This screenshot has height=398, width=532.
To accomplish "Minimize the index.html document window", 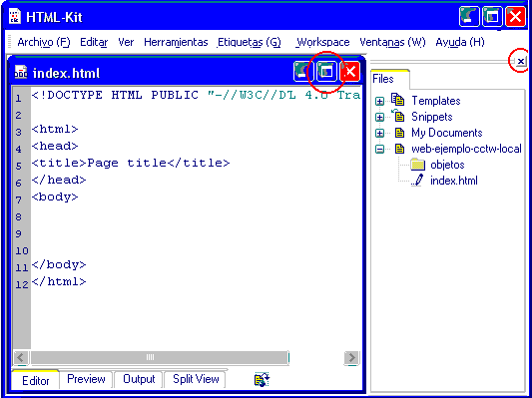I will tap(303, 71).
